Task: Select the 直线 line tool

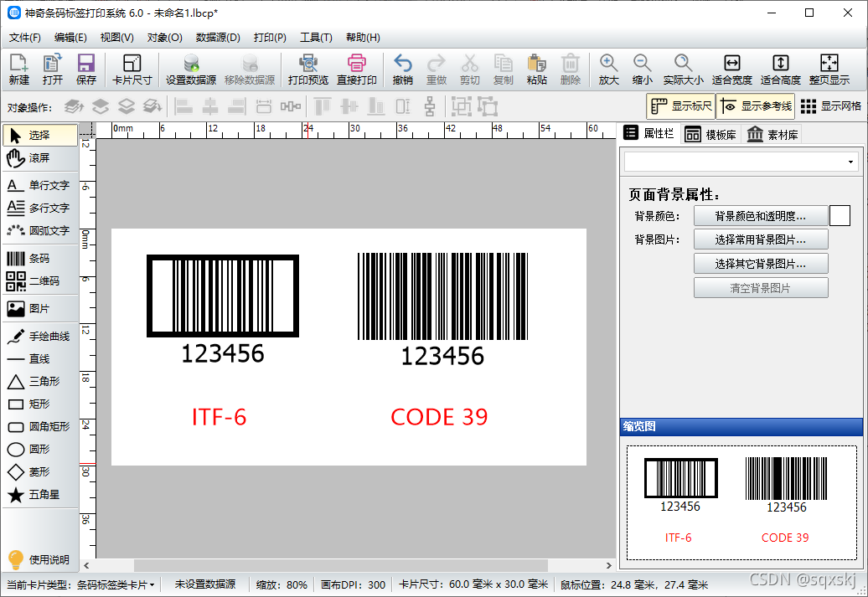Action: click(x=40, y=359)
